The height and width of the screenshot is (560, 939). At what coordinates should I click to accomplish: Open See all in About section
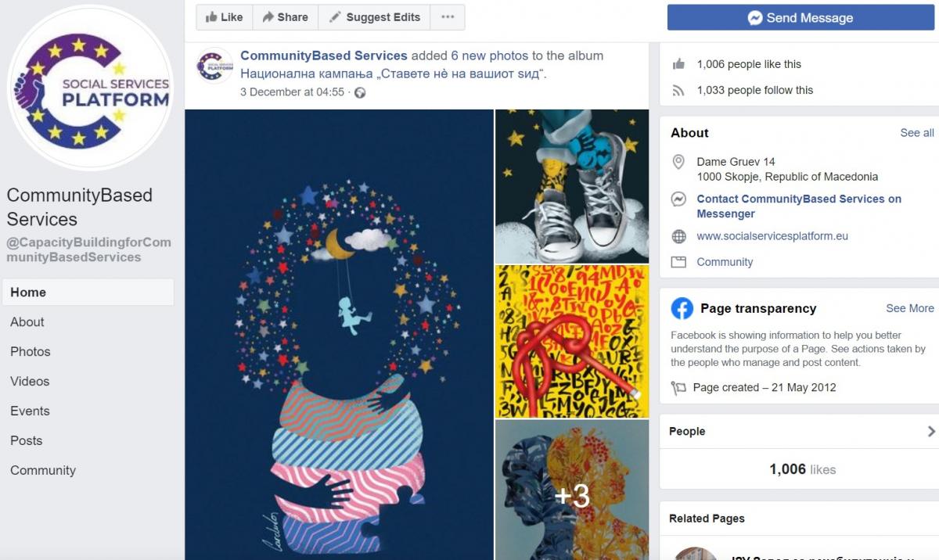tap(917, 133)
